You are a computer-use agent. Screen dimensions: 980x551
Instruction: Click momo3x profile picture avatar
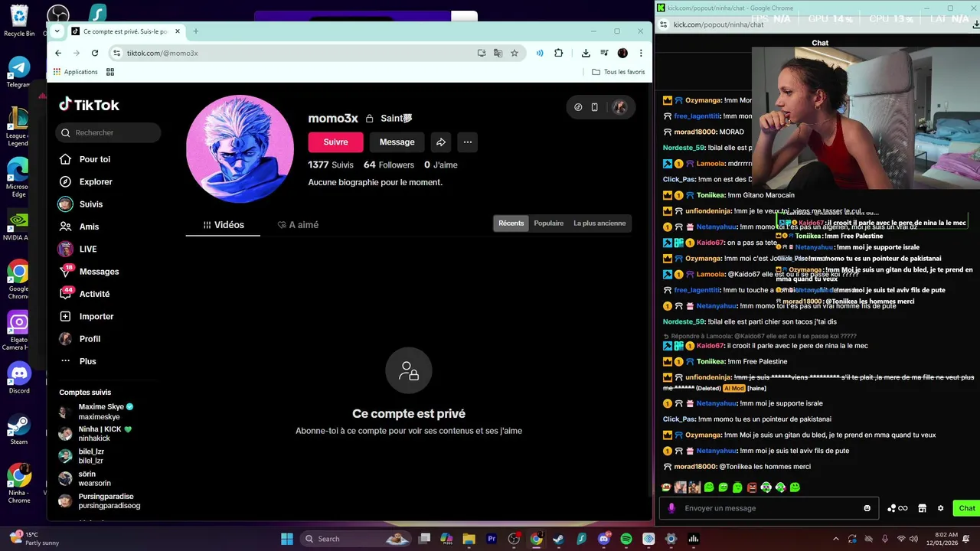240,149
